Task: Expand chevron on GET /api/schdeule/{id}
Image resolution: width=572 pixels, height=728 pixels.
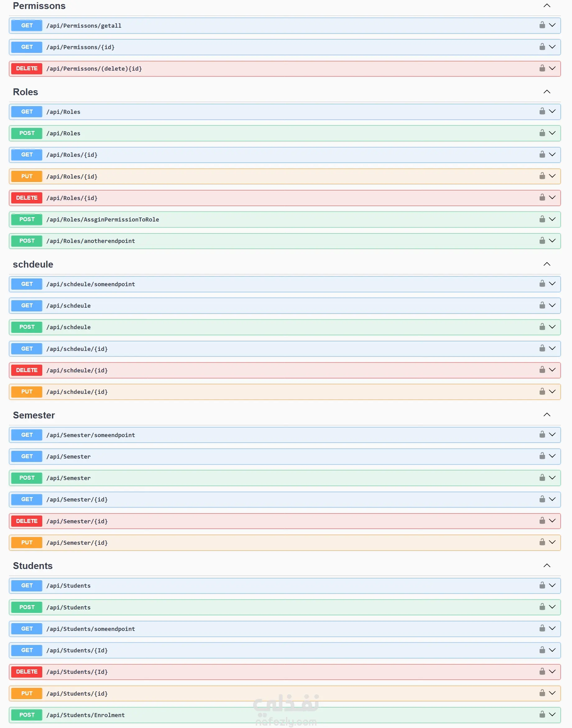Action: point(552,348)
